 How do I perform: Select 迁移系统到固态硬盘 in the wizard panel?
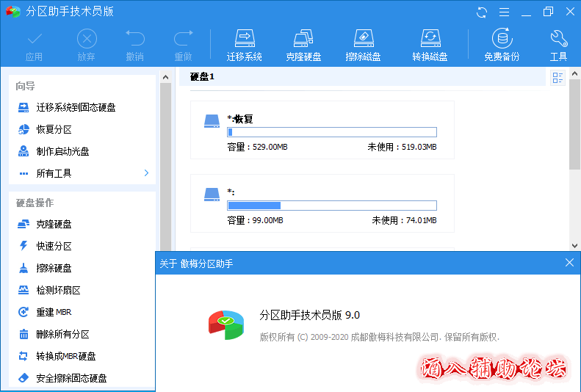click(x=76, y=107)
